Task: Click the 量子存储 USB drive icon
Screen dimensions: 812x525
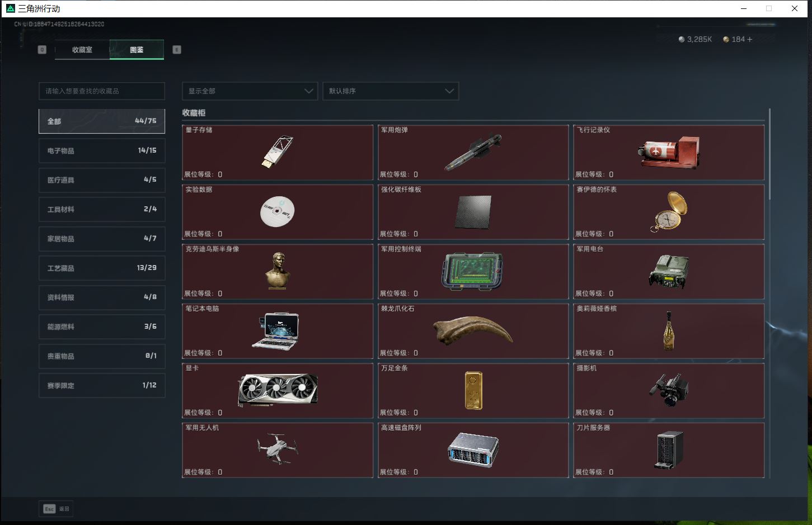Action: (x=277, y=152)
